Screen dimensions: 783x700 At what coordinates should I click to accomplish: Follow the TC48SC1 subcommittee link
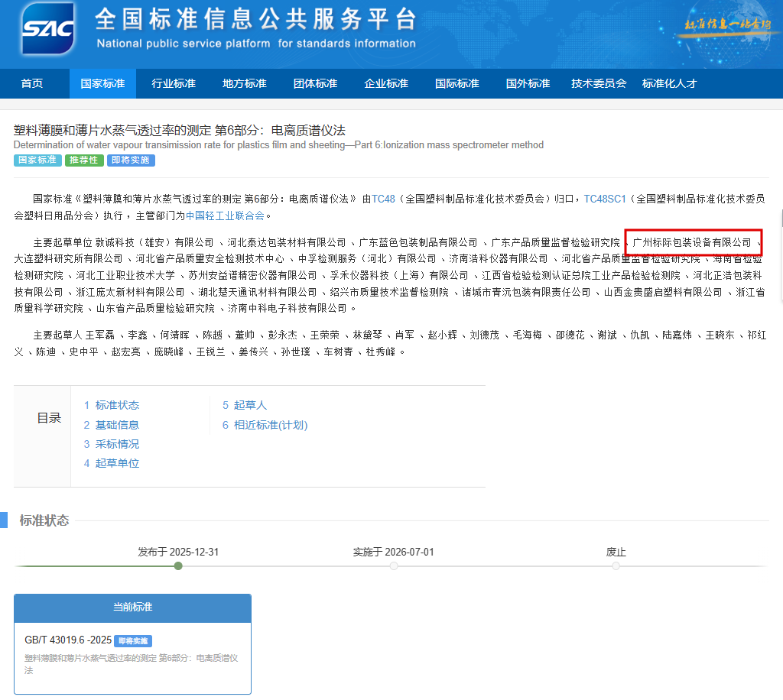(x=605, y=199)
